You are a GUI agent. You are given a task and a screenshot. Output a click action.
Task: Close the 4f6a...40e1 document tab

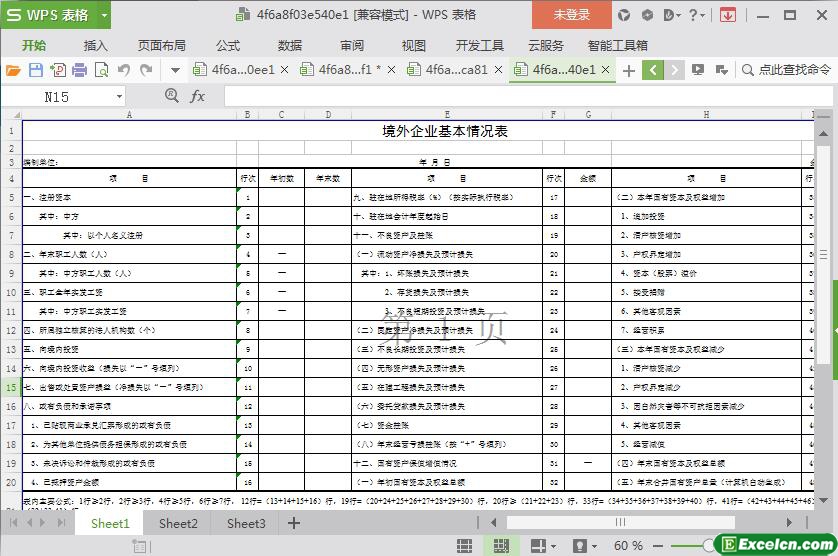click(606, 70)
